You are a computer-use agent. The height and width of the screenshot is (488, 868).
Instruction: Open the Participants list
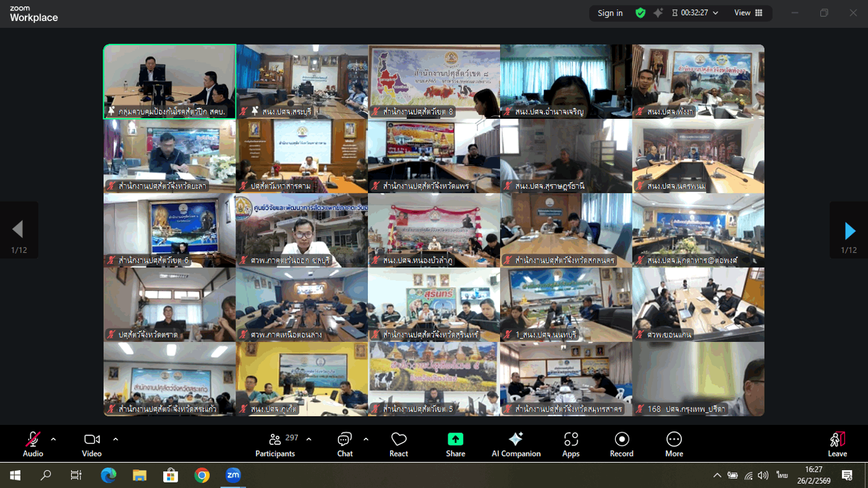click(x=275, y=444)
